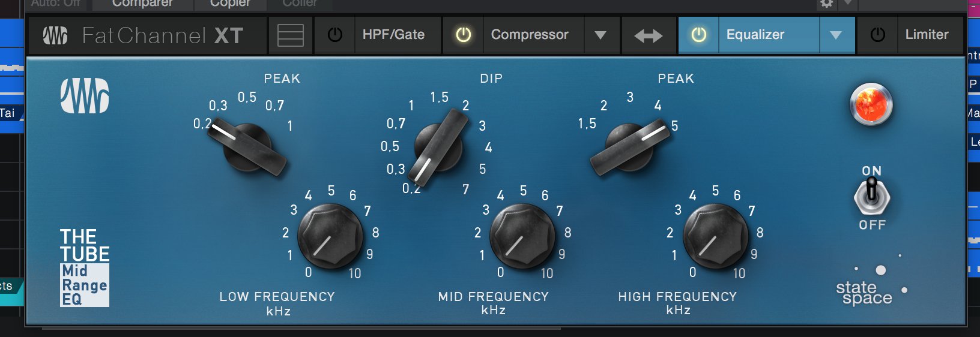Click the red tube indicator lamp
Image resolution: width=980 pixels, height=337 pixels.
click(871, 104)
